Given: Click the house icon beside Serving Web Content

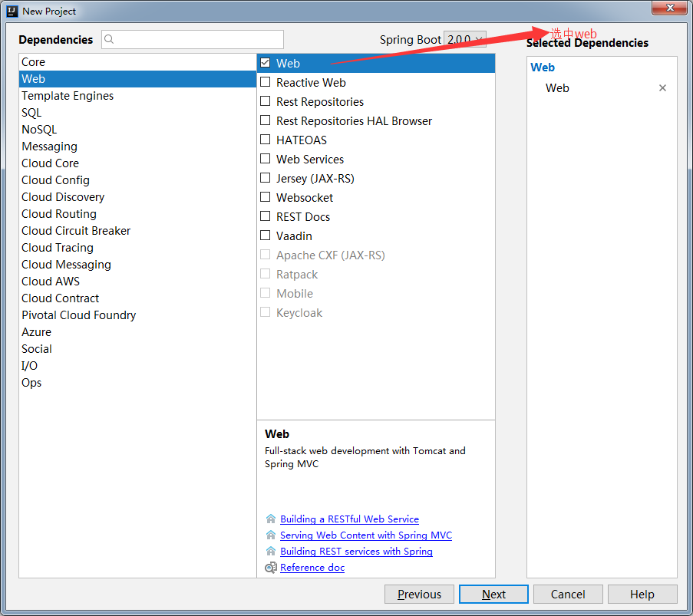Looking at the screenshot, I should point(271,535).
